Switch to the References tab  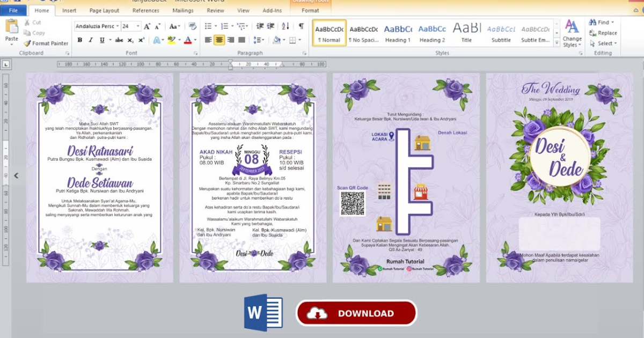point(145,10)
